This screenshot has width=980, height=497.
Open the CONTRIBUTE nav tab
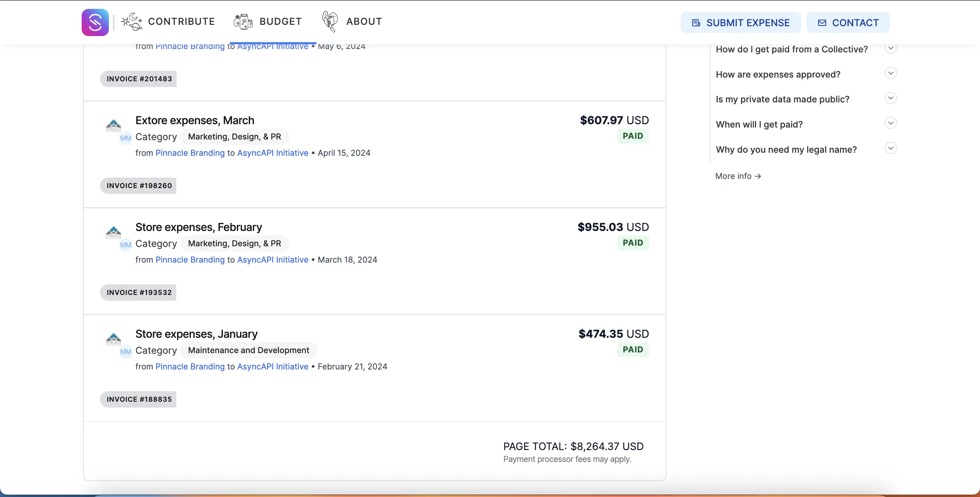pyautogui.click(x=181, y=22)
